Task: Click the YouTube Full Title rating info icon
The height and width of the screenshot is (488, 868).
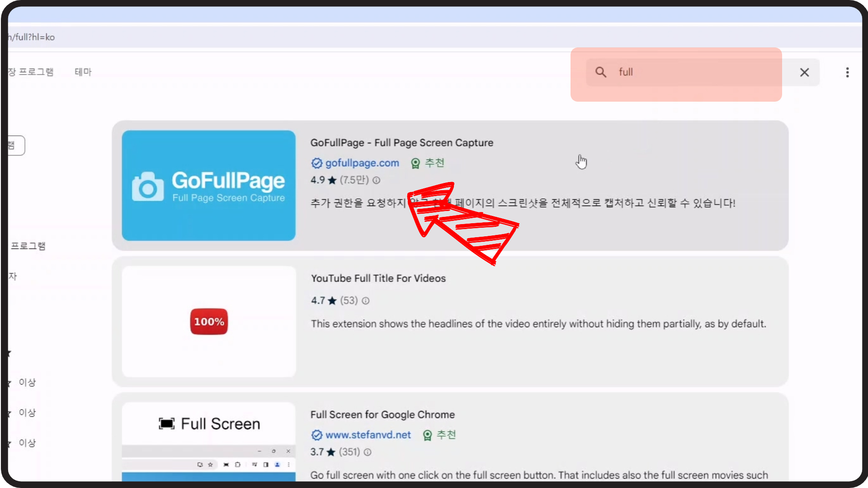Action: click(366, 301)
